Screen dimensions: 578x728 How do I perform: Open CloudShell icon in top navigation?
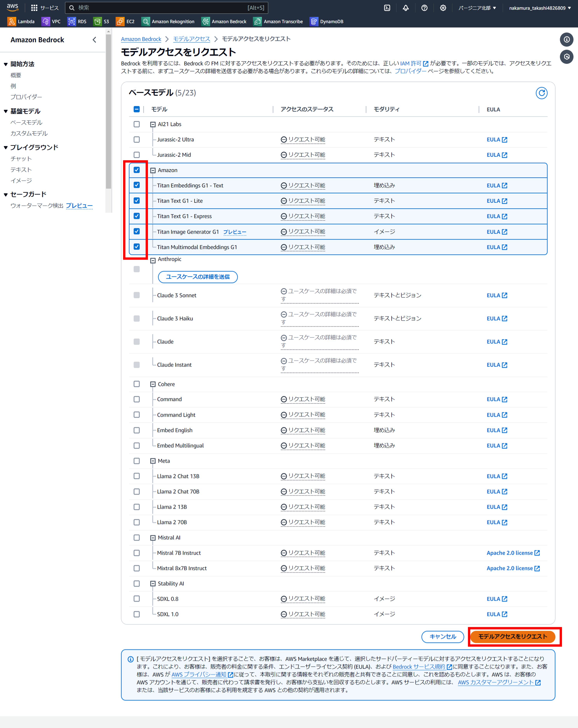click(387, 8)
